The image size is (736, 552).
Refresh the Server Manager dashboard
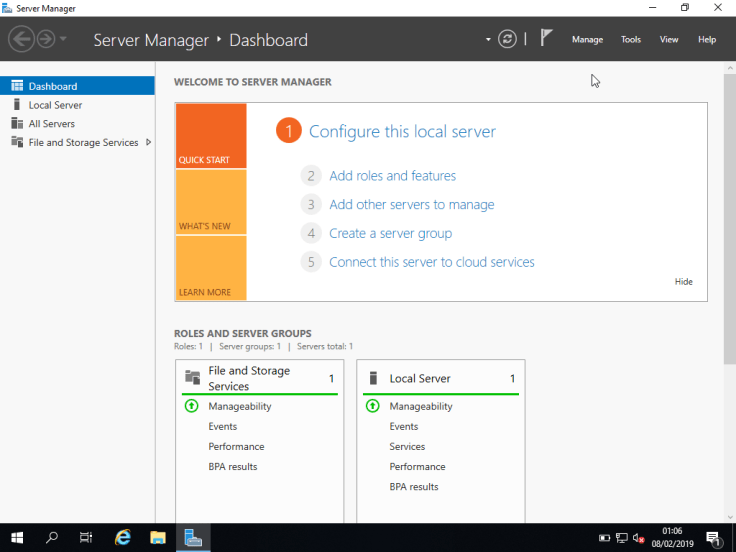tap(508, 39)
